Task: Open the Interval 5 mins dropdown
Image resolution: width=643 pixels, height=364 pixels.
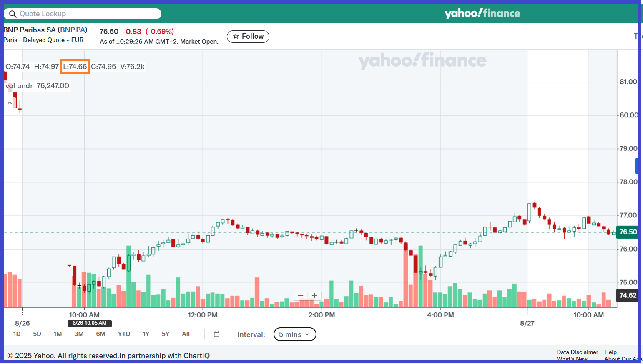Action: pyautogui.click(x=294, y=334)
